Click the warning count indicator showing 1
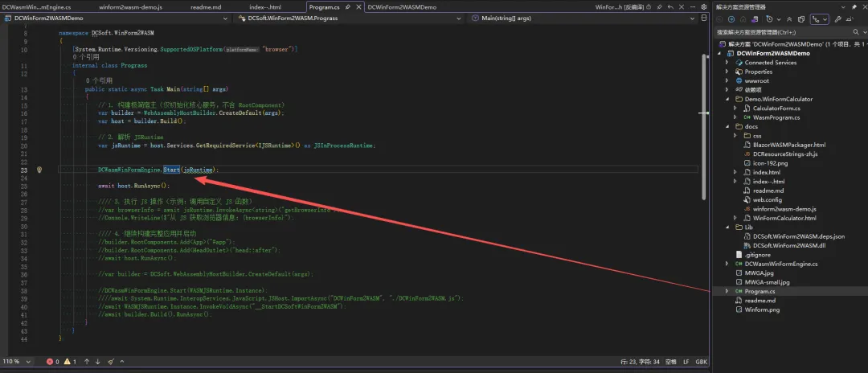868x373 pixels. [70, 362]
